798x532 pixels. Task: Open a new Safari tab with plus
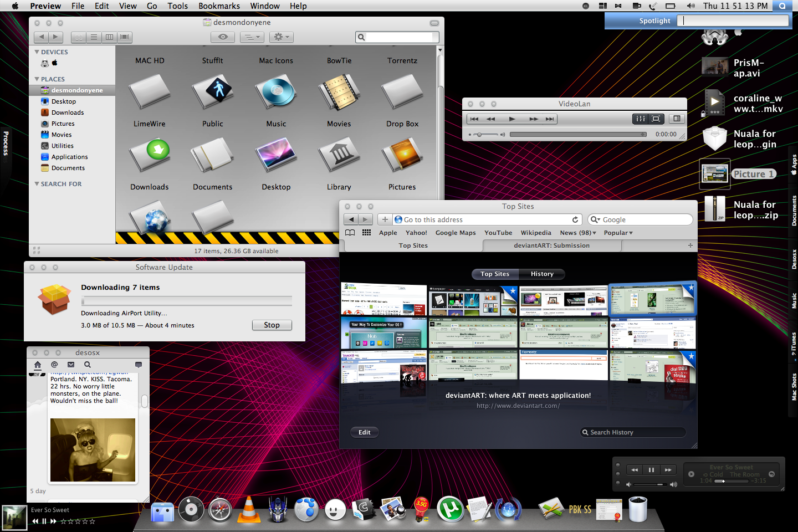690,245
